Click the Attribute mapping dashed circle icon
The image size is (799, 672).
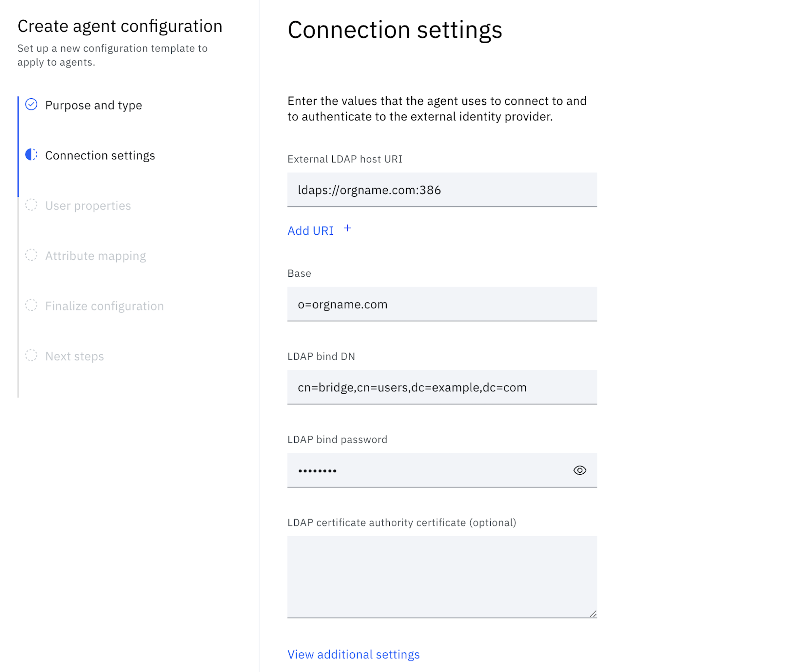coord(31,255)
